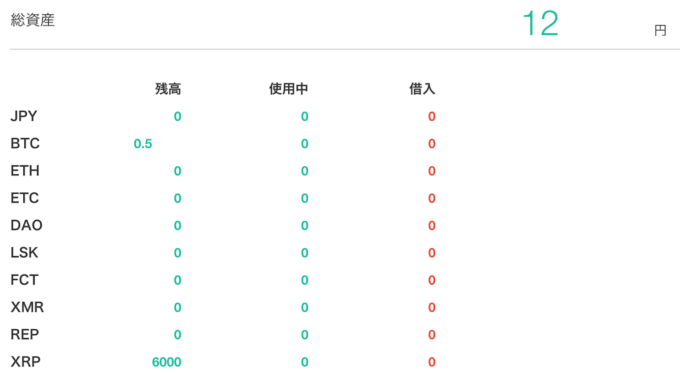Click the 円 currency unit

pos(660,30)
